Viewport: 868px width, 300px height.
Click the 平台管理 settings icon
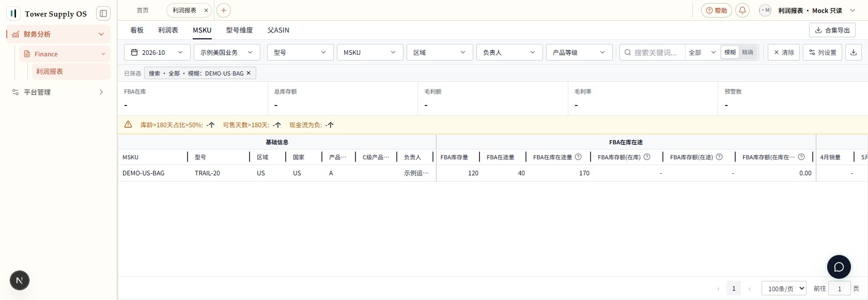pyautogui.click(x=16, y=92)
